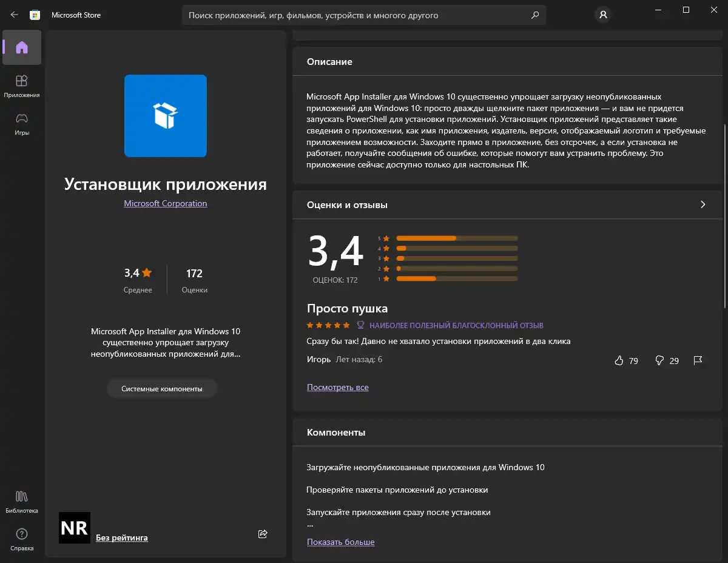Open the Без рейтинга link
The image size is (728, 563).
(x=122, y=538)
